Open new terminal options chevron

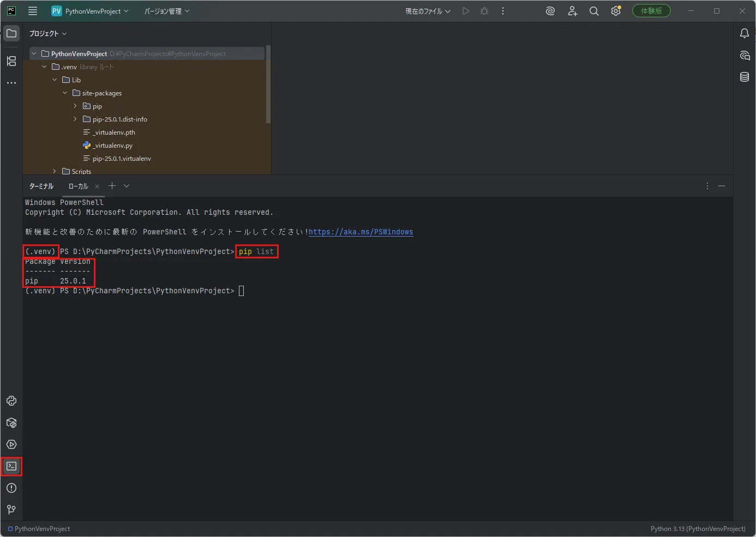coord(127,186)
